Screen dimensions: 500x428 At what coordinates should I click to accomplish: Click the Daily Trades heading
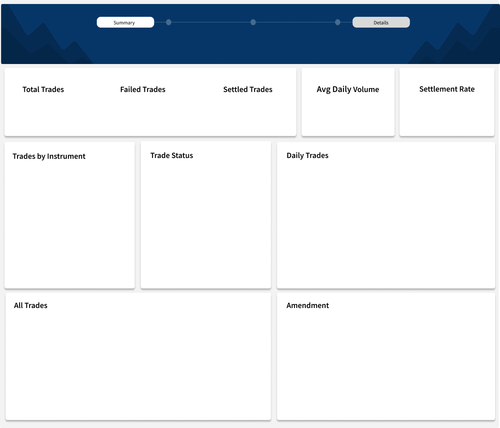[x=307, y=155]
